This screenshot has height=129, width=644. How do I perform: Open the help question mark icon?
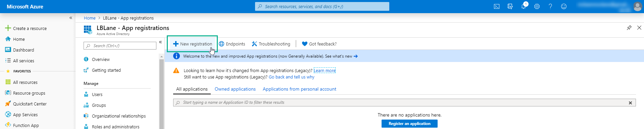pyautogui.click(x=550, y=6)
